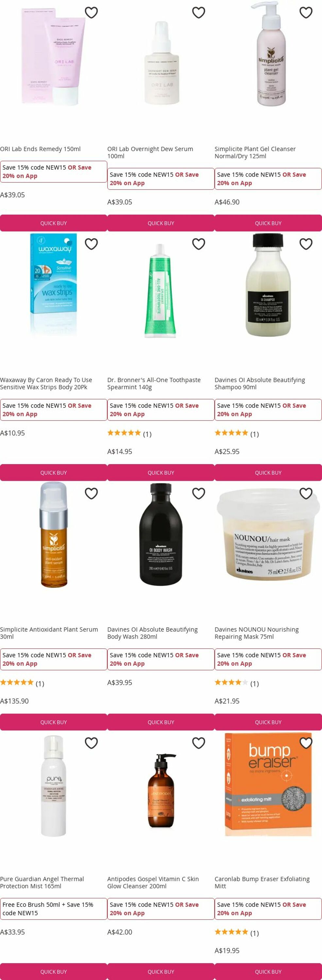Open the bump eraiser box thumbnail
This screenshot has height=980, width=322.
(x=268, y=784)
